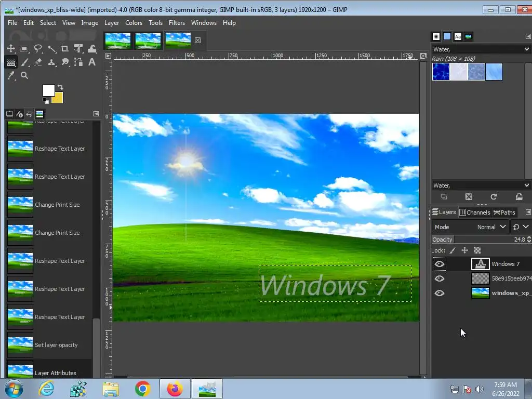Click the yellow background color swatch
The height and width of the screenshot is (399, 532).
point(58,99)
